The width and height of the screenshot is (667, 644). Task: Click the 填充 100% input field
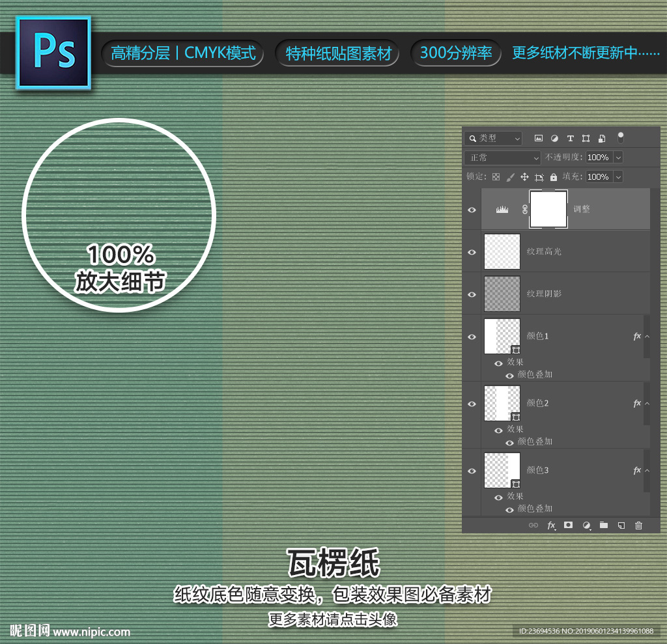click(599, 177)
